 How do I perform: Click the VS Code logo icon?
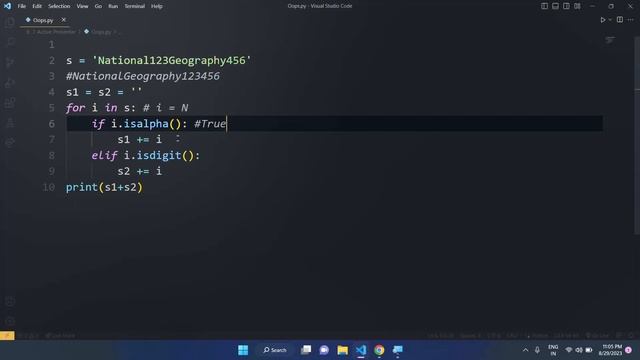(x=7, y=6)
